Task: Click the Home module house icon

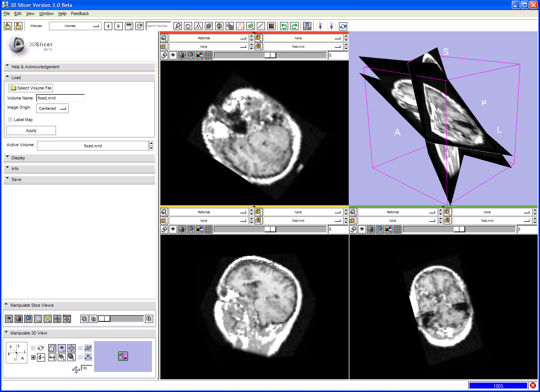Action: click(188, 26)
